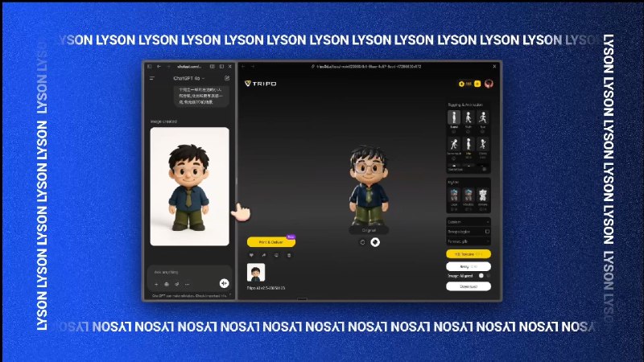Start voice mode with the white waveform button
644x362 pixels.
224,283
